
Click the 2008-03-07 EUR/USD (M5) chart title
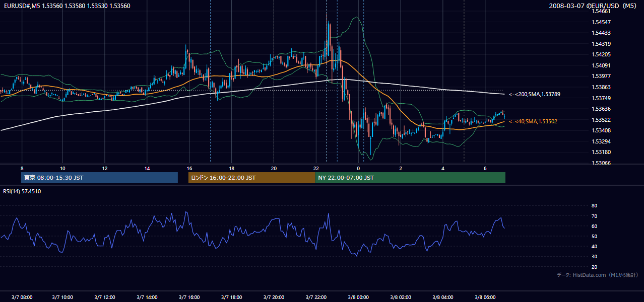593,6
